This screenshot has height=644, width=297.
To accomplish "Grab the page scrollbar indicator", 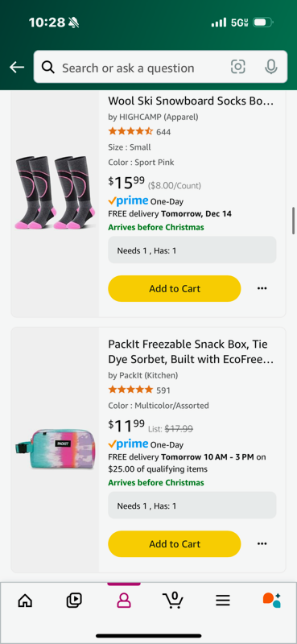I will (293, 220).
